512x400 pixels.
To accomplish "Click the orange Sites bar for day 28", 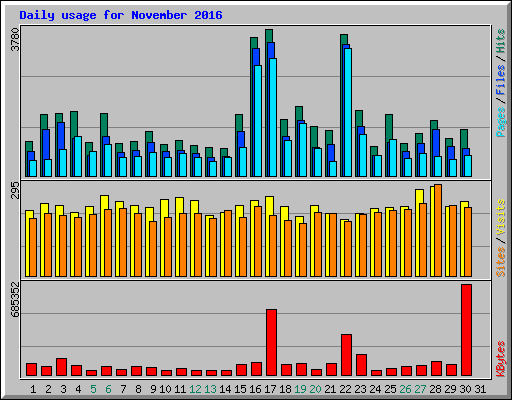I will point(438,230).
